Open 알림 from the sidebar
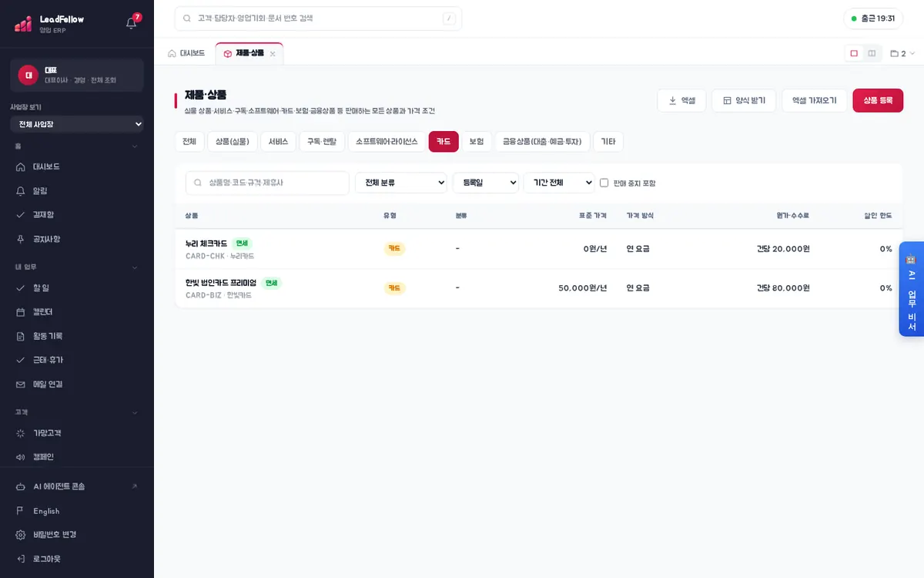This screenshot has width=924, height=578. [x=77, y=190]
